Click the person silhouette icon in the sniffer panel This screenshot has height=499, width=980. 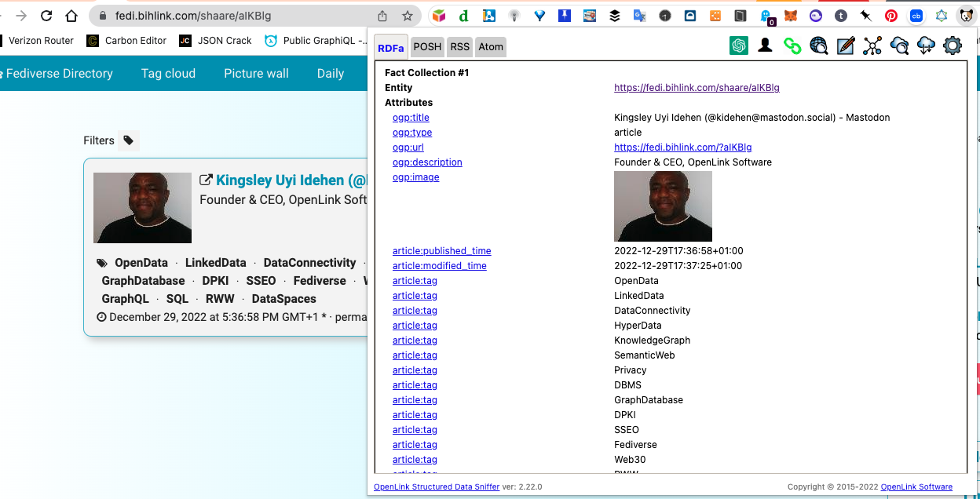[765, 46]
